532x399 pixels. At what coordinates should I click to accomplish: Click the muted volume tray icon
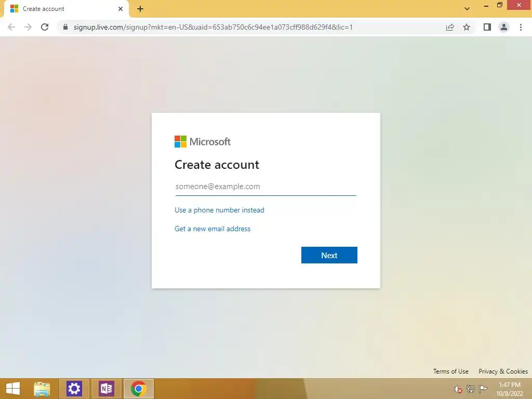pyautogui.click(x=458, y=389)
